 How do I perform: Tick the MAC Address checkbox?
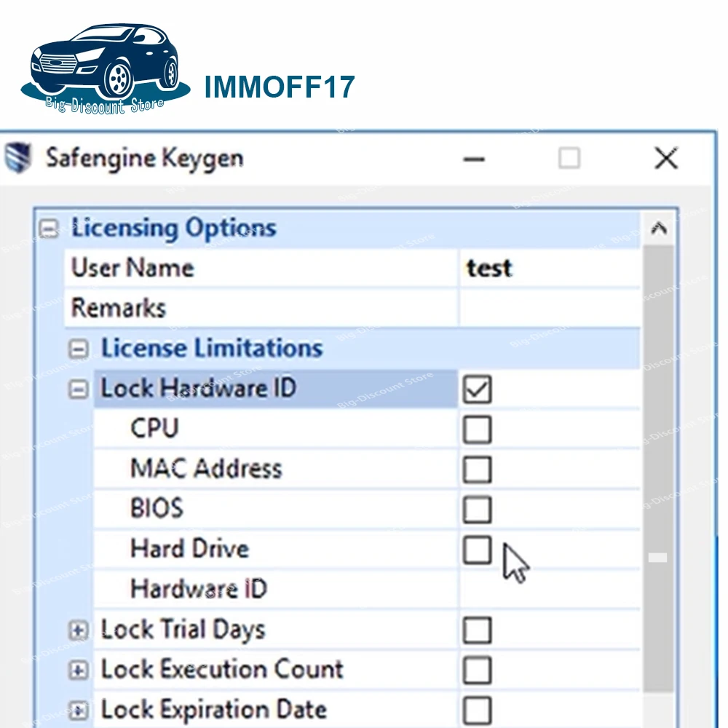477,470
